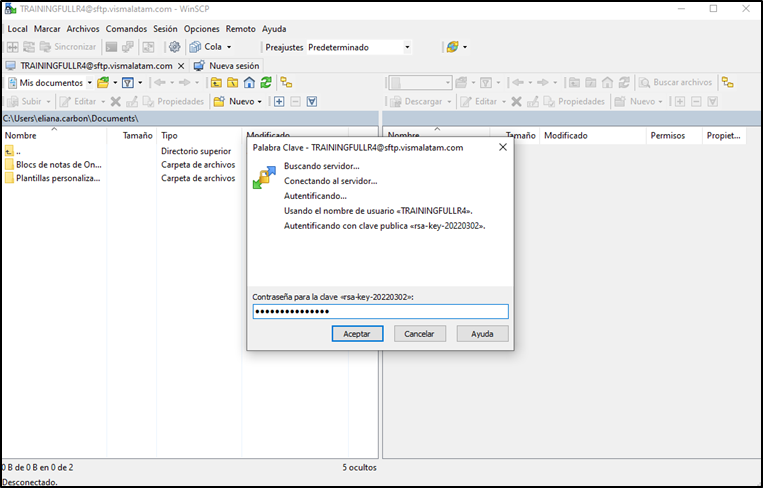Toggle remote directory tree icon
This screenshot has width=763, height=488.
click(x=727, y=82)
